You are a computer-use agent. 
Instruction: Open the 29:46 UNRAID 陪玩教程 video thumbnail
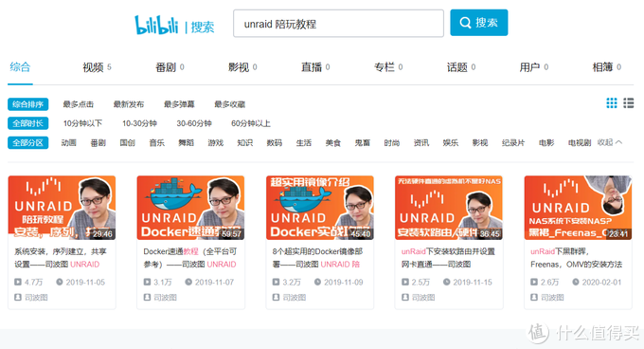[x=62, y=208]
